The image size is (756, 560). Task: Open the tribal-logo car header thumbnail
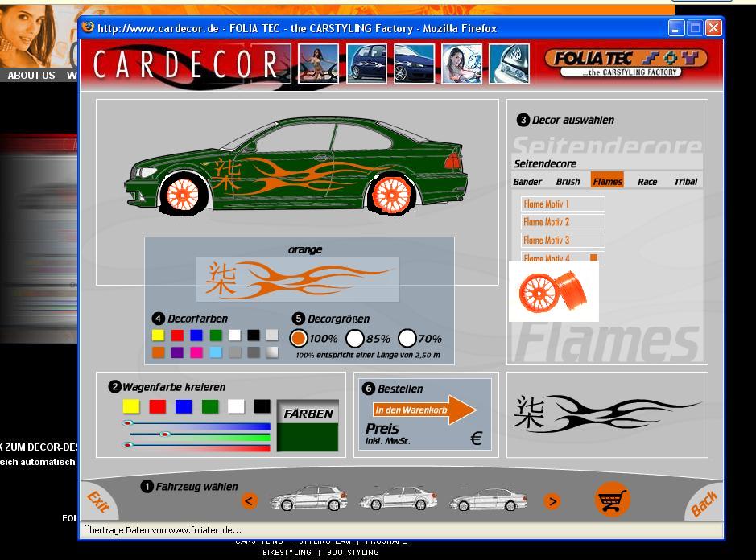click(x=510, y=64)
